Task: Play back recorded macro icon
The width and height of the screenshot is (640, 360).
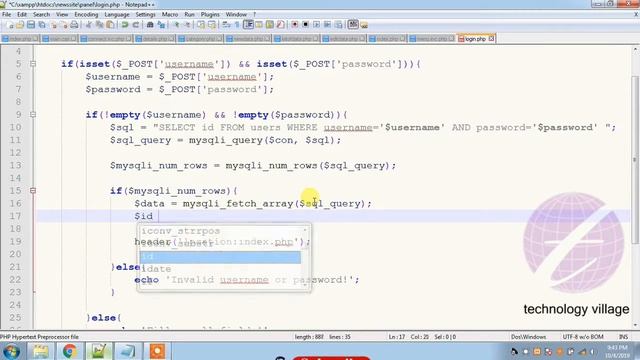Action: pos(316,25)
